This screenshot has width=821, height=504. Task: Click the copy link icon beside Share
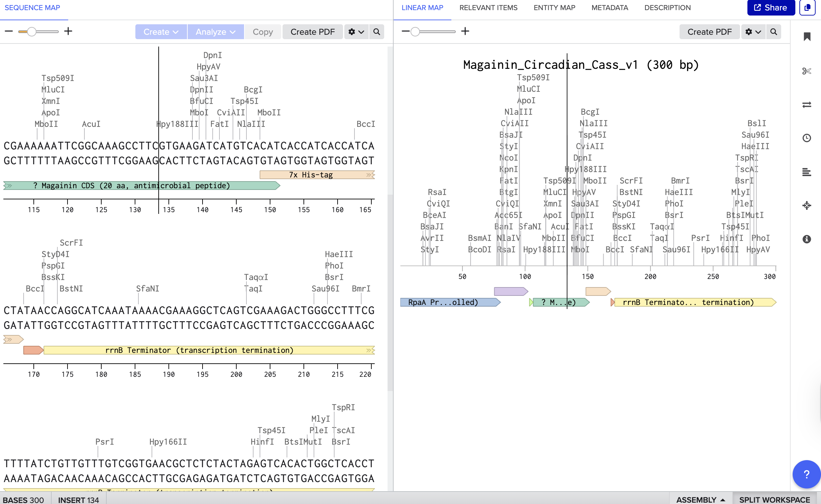point(807,8)
